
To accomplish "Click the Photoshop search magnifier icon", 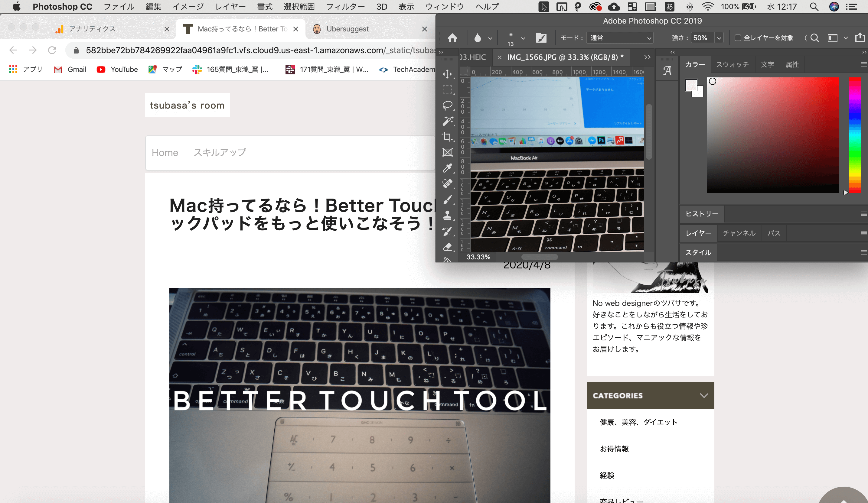I will (x=814, y=38).
